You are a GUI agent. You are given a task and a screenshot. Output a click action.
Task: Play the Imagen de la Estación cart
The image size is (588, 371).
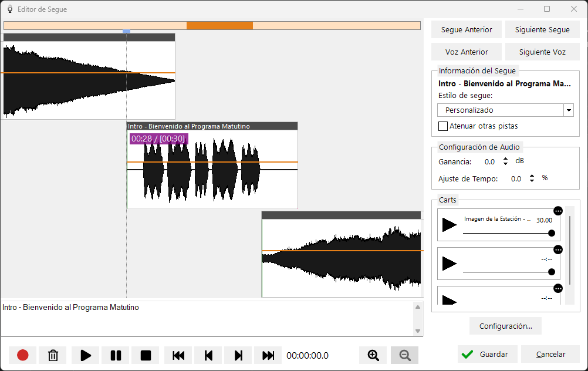(450, 225)
